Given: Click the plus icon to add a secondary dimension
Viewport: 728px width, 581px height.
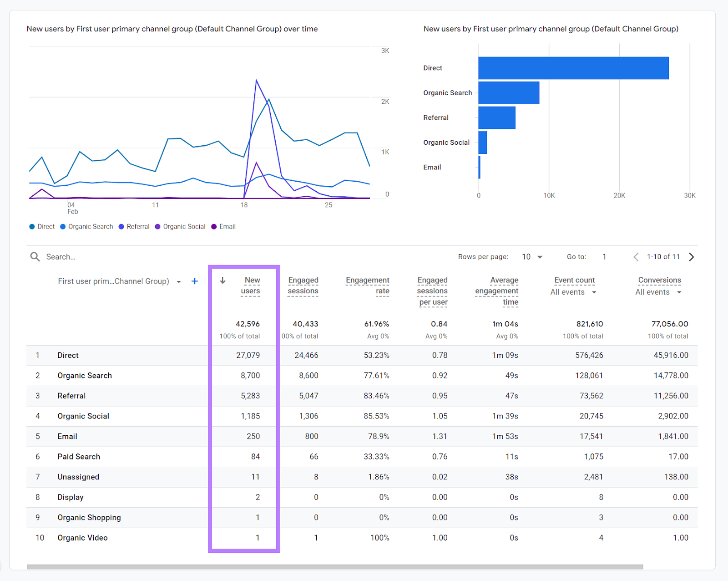Looking at the screenshot, I should point(194,281).
